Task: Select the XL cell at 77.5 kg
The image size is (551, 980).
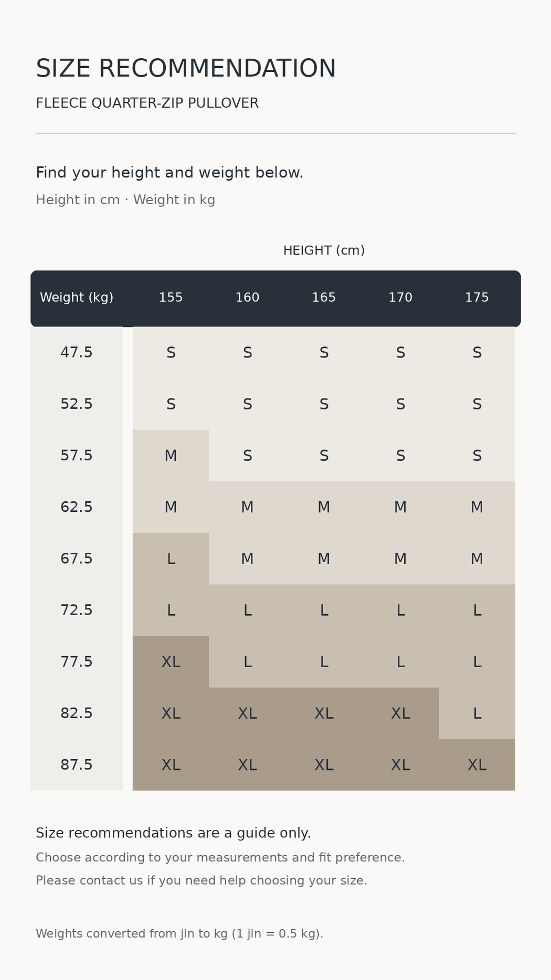Action: [x=171, y=662]
